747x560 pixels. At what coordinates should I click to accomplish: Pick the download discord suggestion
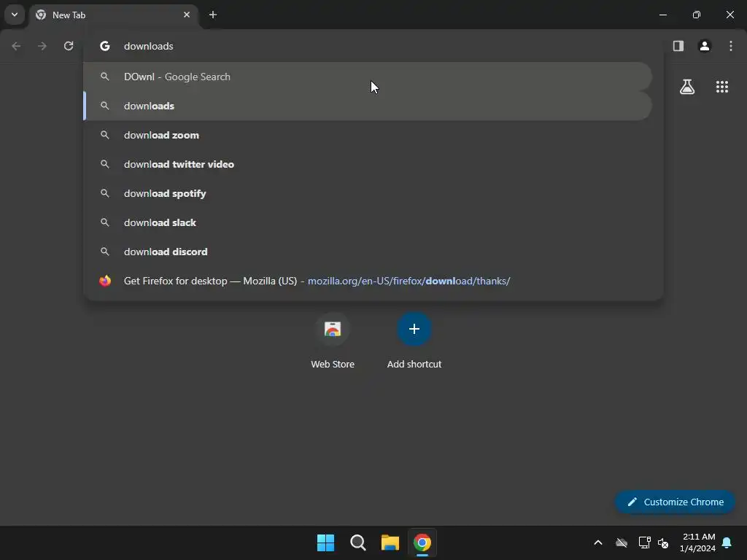coord(368,252)
